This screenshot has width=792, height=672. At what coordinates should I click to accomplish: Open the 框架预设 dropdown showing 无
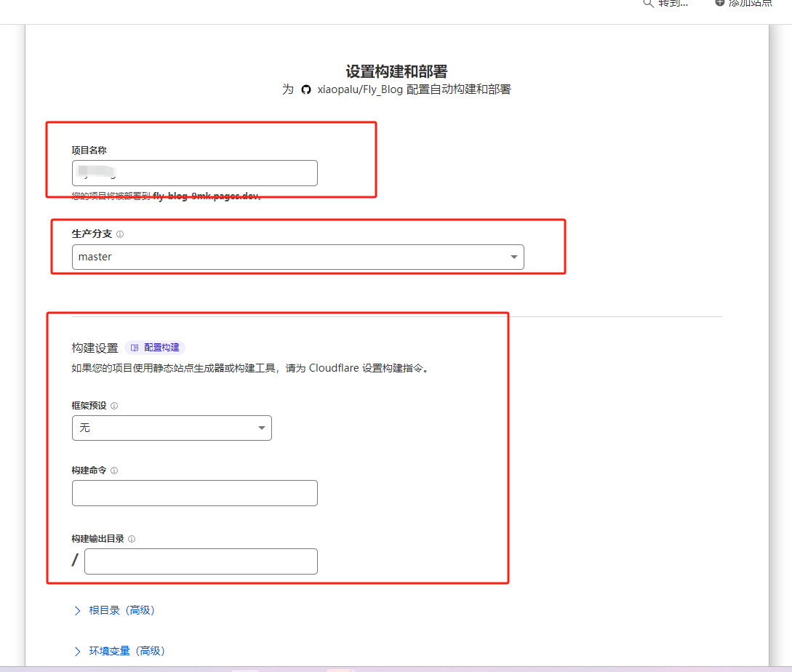pos(172,428)
